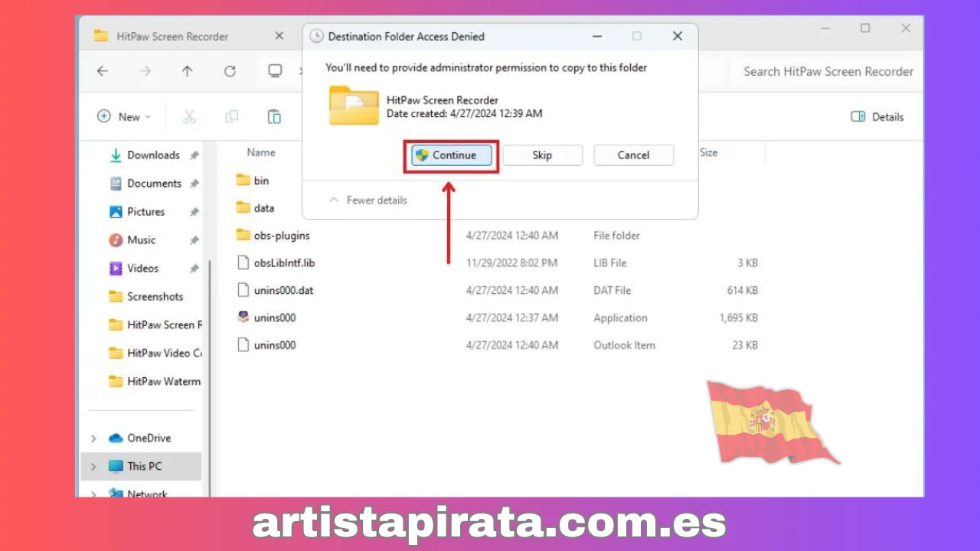Unpin Music using its pin icon
This screenshot has height=551, width=980.
coord(194,240)
